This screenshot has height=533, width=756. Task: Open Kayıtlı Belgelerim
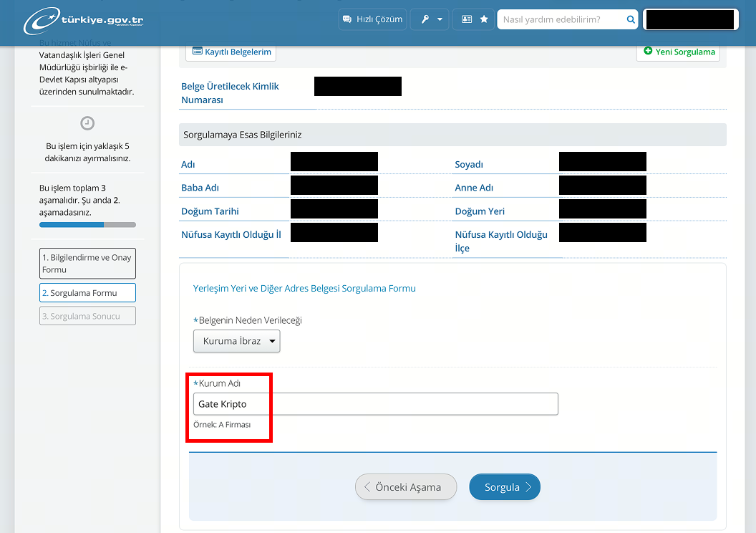(x=231, y=52)
